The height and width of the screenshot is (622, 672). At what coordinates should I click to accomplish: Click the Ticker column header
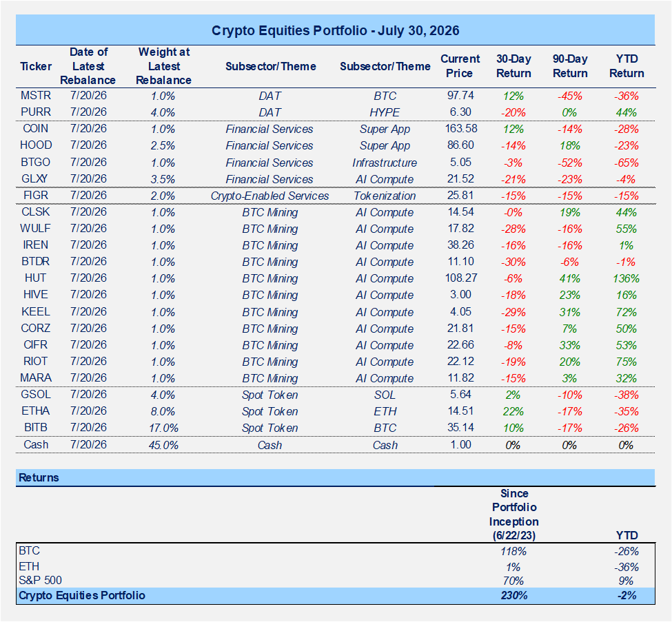pyautogui.click(x=36, y=66)
